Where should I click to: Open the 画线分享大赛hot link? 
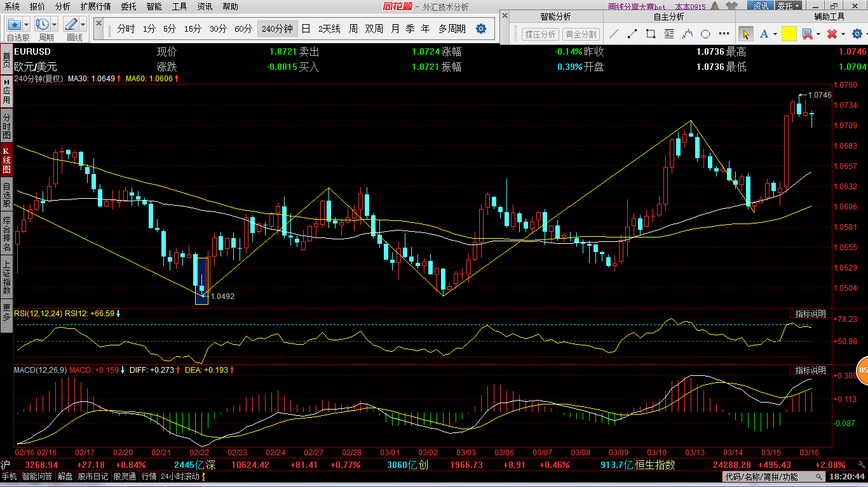pyautogui.click(x=637, y=6)
